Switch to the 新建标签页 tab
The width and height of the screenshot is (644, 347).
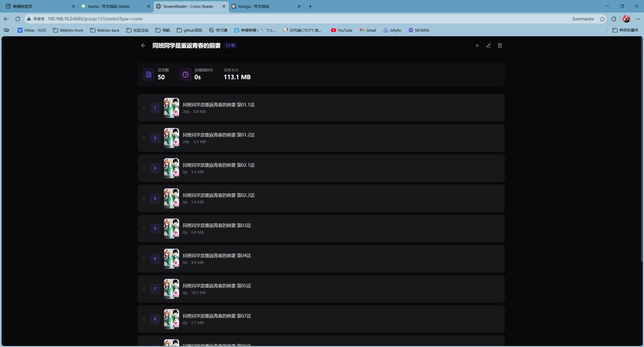pos(40,6)
